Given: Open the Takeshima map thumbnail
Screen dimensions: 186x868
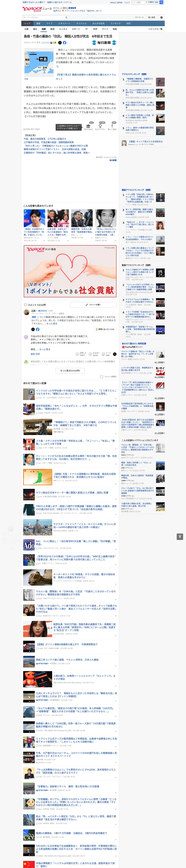Looking at the screenshot, I should (39, 62).
